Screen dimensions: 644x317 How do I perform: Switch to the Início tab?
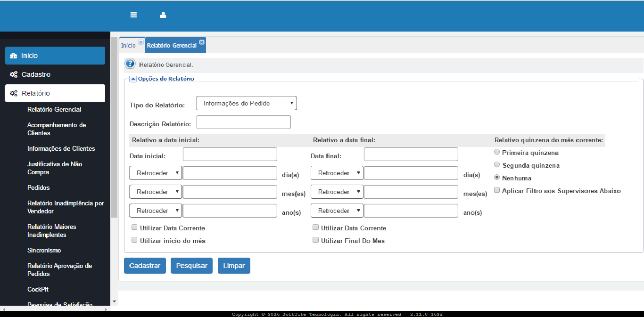(x=128, y=46)
